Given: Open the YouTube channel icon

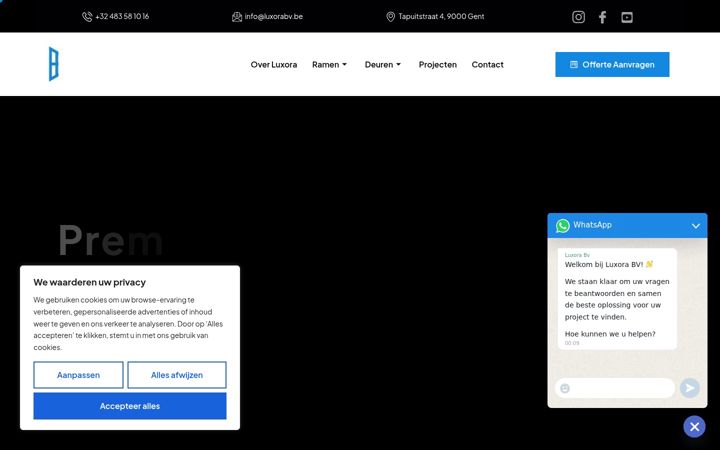Looking at the screenshot, I should (627, 17).
